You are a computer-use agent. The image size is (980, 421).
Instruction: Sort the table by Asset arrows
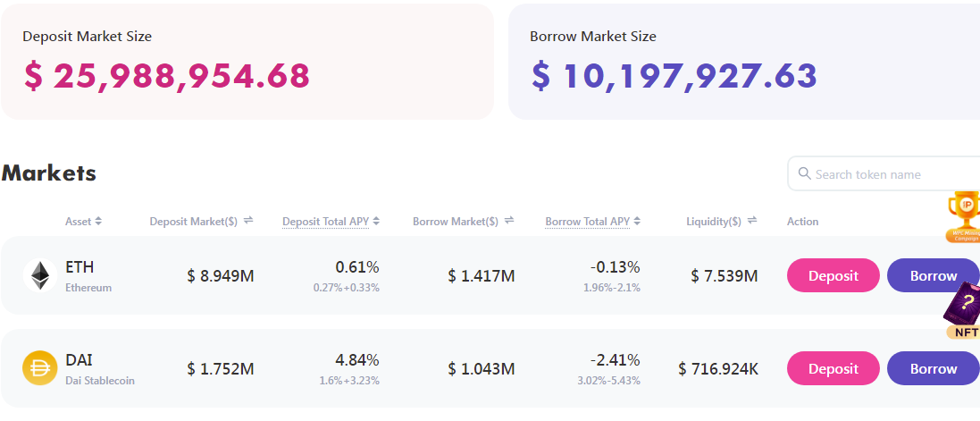98,222
